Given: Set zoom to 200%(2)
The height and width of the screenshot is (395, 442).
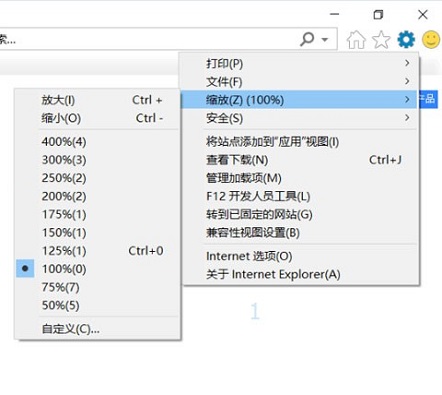Looking at the screenshot, I should click(97, 196).
